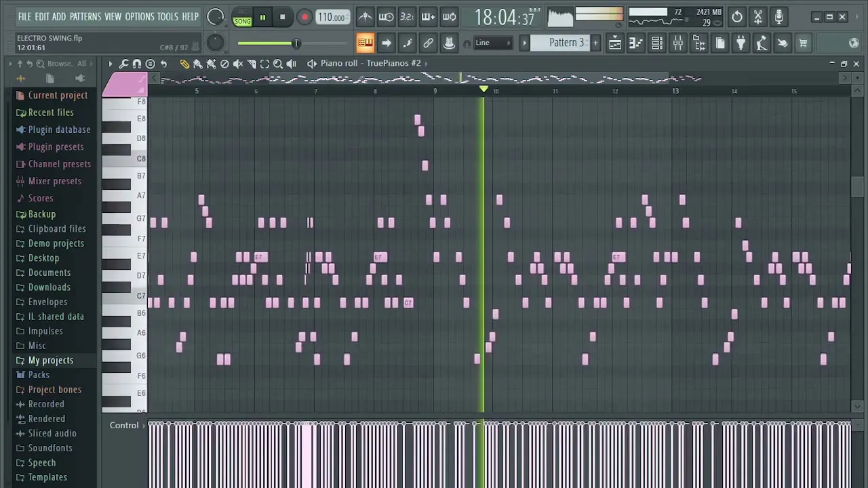
Task: Choose the Select tool in piano roll
Action: 264,63
